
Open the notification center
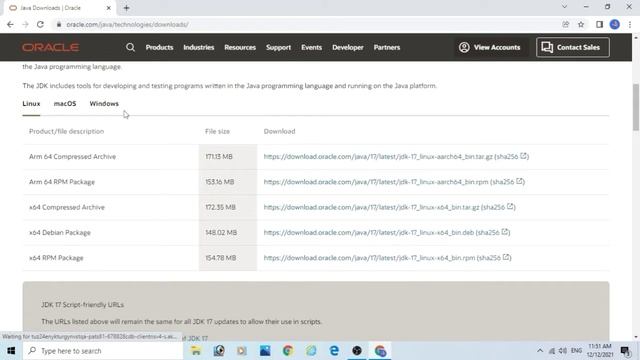(625, 351)
